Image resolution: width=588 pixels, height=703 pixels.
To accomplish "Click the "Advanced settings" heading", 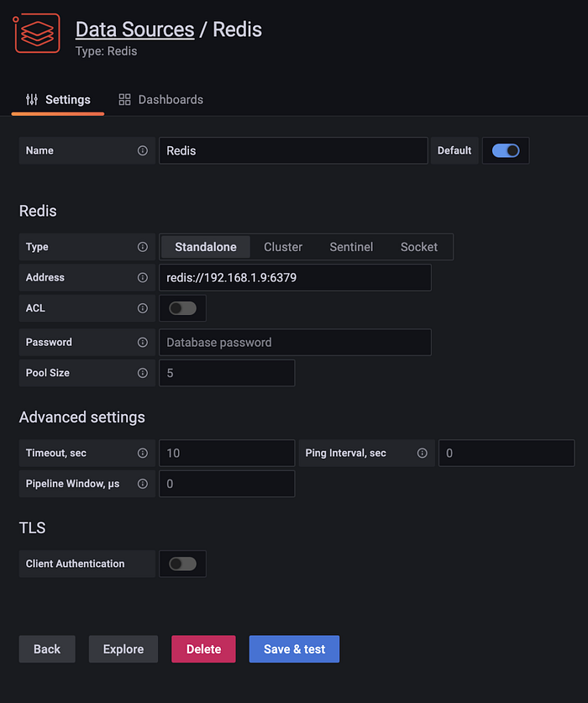I will 82,417.
